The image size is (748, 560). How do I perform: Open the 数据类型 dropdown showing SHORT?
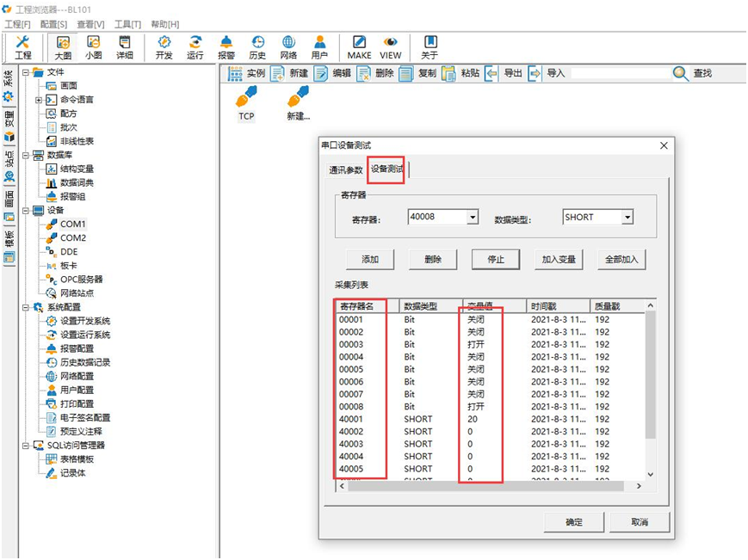627,218
